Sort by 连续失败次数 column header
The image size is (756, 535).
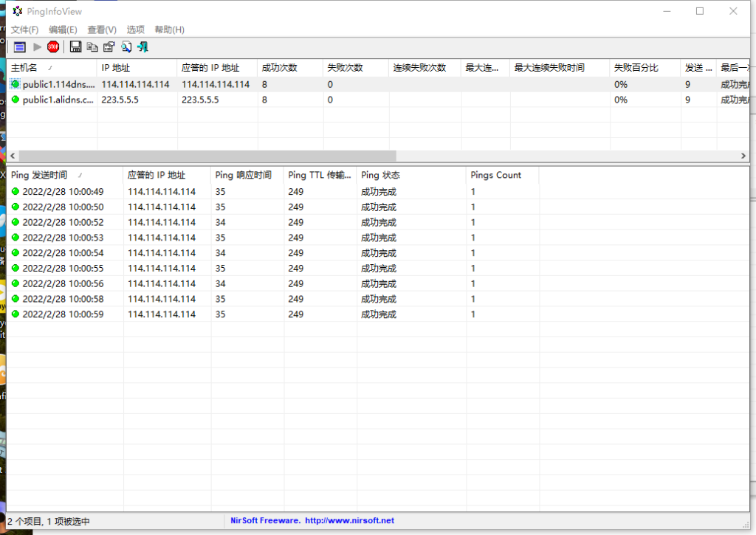pos(425,68)
